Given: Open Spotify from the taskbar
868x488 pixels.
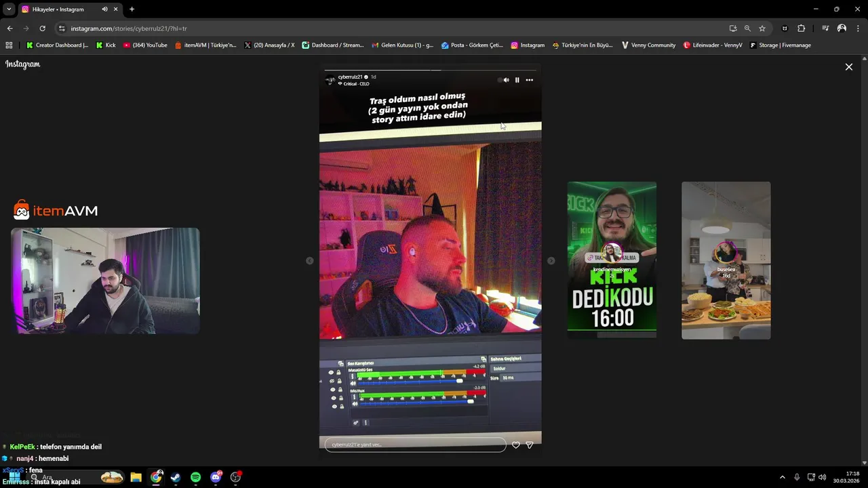Looking at the screenshot, I should pos(195,477).
